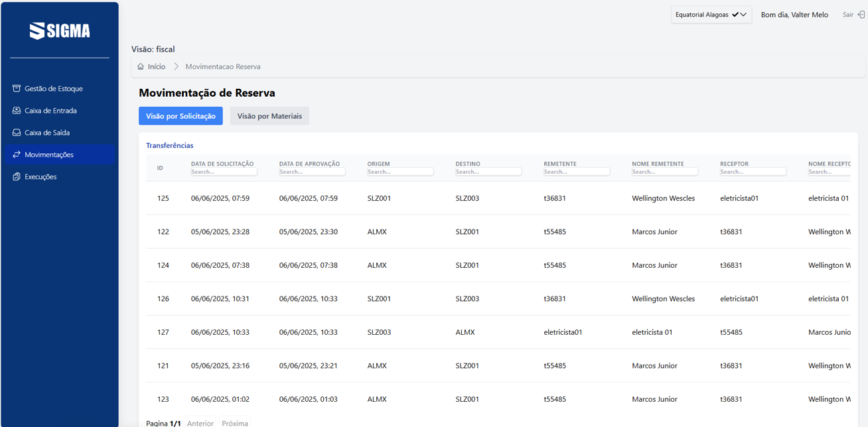The width and height of the screenshot is (868, 427).
Task: Focus Data de Solicitação search field
Action: [x=224, y=172]
